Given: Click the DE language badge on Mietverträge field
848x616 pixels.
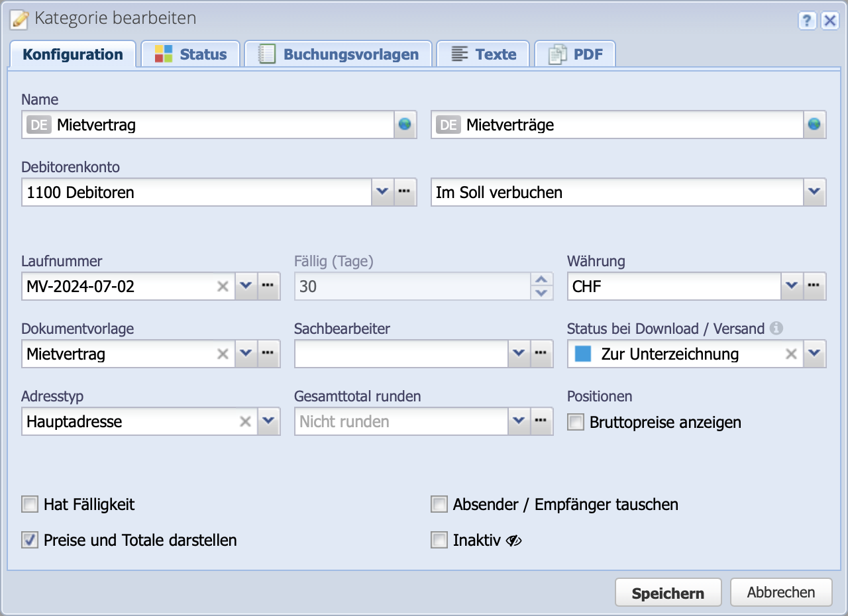Looking at the screenshot, I should [449, 125].
